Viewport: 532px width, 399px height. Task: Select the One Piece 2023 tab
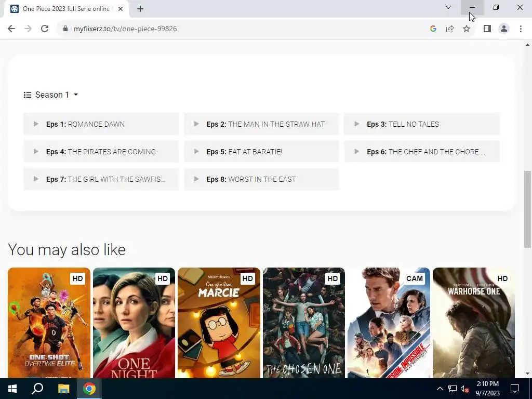point(66,9)
